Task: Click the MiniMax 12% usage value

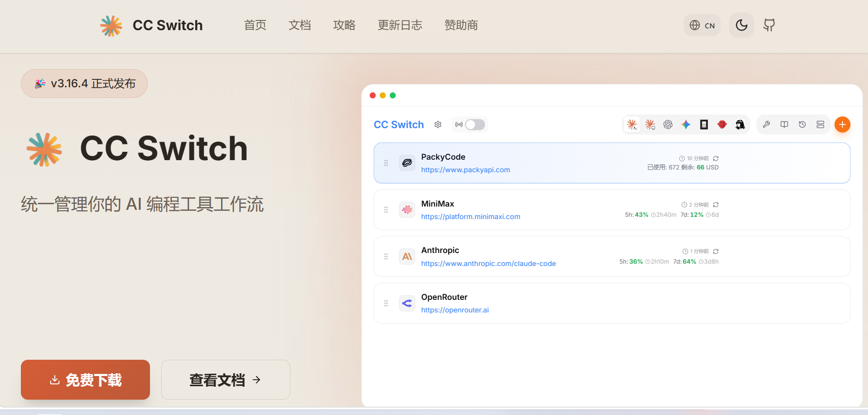Action: pyautogui.click(x=697, y=215)
